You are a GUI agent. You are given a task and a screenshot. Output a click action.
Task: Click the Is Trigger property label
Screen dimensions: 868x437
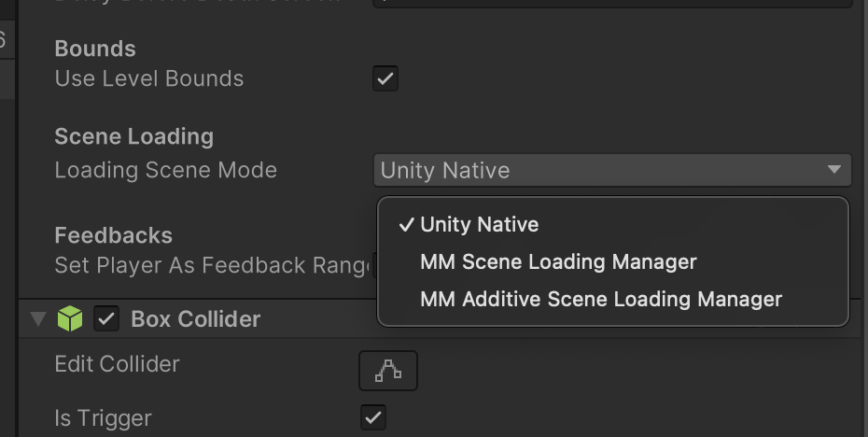(x=103, y=418)
